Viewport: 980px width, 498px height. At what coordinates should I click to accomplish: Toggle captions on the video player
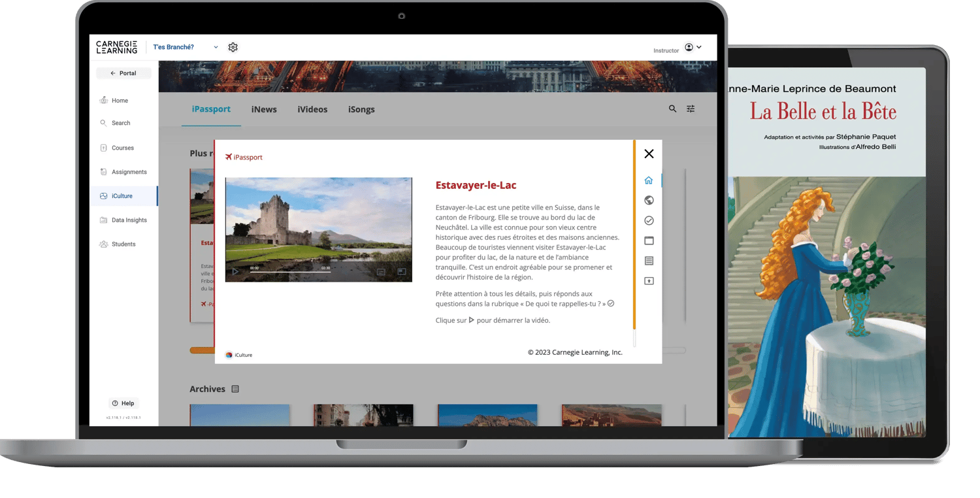point(381,272)
